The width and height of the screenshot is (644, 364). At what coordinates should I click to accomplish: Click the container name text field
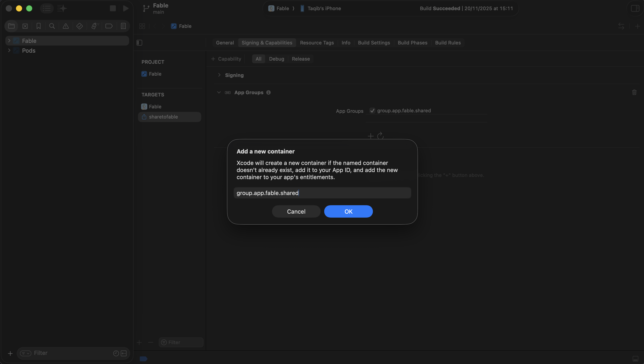[322, 193]
